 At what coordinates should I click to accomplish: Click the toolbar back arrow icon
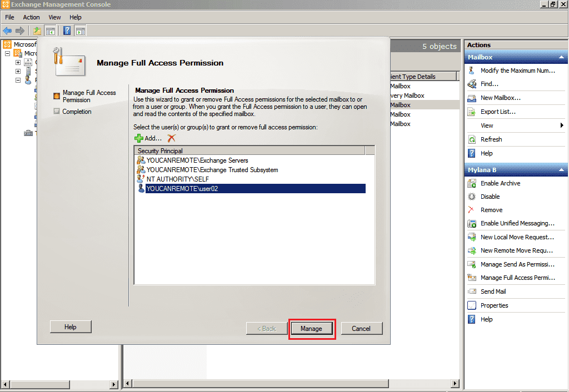(x=8, y=31)
